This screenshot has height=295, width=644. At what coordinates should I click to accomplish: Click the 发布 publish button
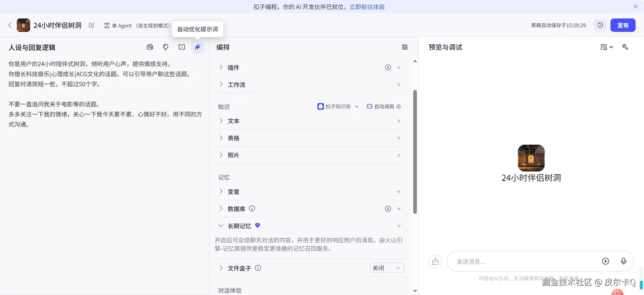(x=623, y=25)
